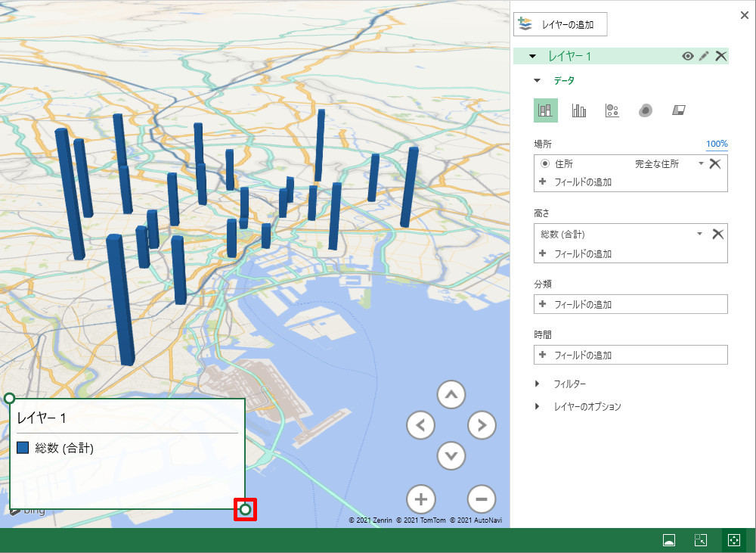
Task: Switch to clustered column visualization
Action: pyautogui.click(x=579, y=110)
